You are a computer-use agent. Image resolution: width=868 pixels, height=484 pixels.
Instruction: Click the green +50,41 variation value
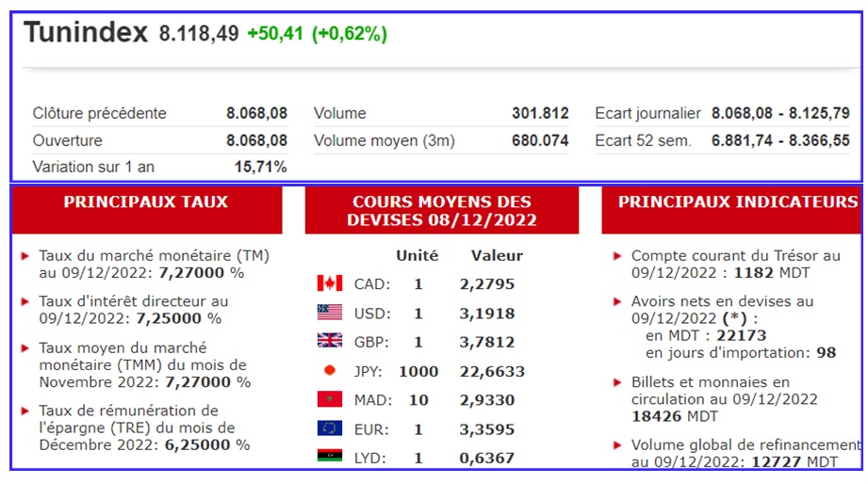(274, 34)
